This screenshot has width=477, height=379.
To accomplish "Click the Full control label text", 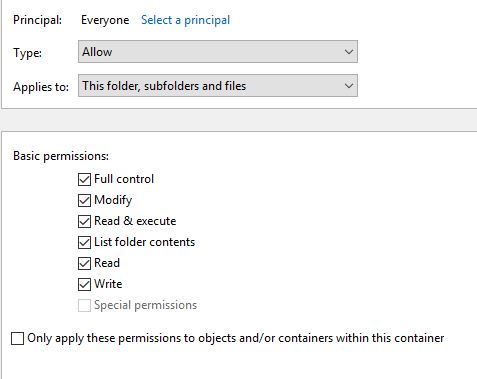I will 124,179.
